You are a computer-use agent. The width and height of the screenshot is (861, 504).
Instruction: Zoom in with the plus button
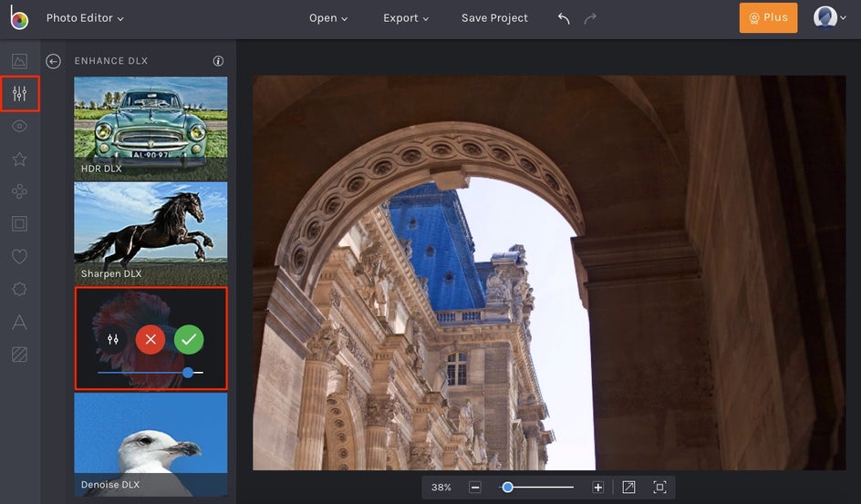coord(598,487)
